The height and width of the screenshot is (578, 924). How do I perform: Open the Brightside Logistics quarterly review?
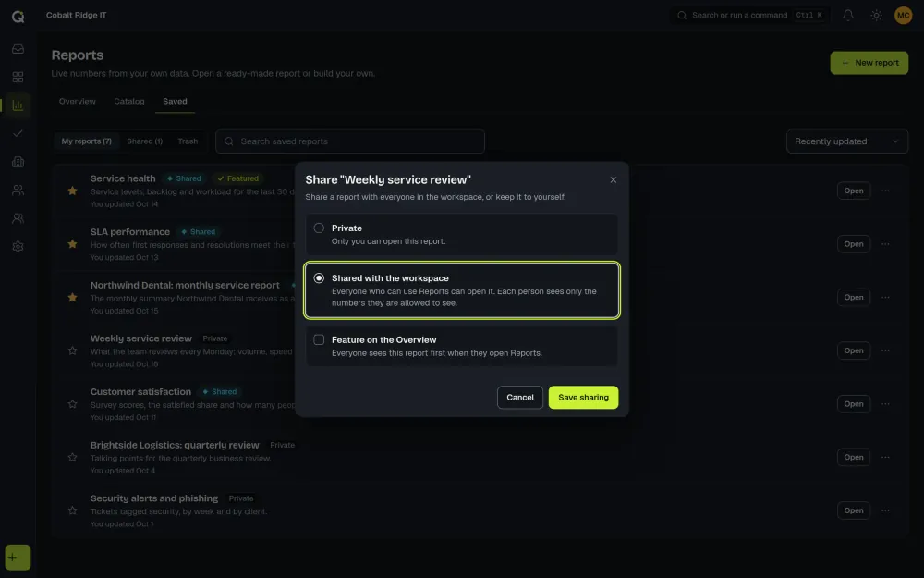pos(853,457)
